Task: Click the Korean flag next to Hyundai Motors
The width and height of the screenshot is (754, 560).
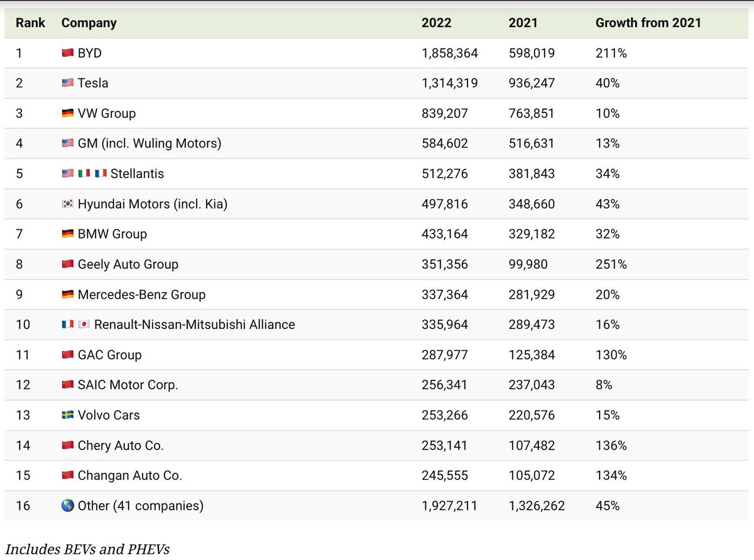Action: coord(68,204)
